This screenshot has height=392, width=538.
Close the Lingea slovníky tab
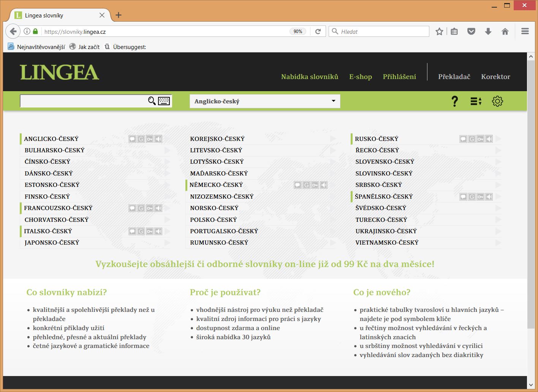tap(102, 15)
